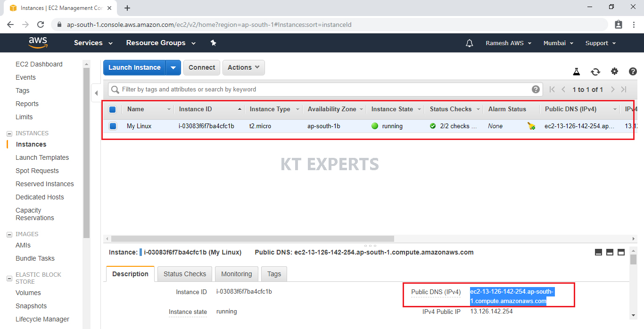Screen dimensions: 644x329
Task: Click the pin shortcut icon in navbar
Action: point(213,43)
